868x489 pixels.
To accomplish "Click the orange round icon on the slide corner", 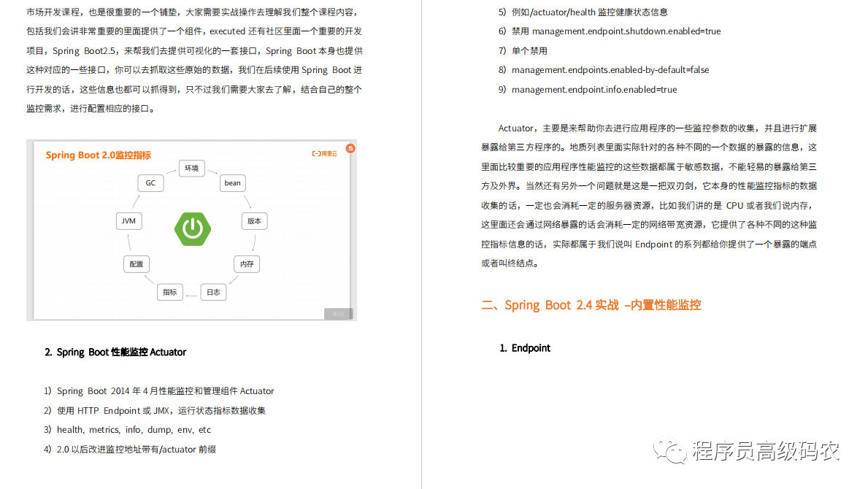I will point(350,148).
